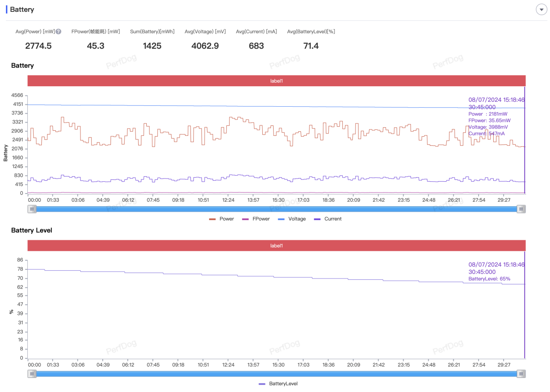This screenshot has width=550, height=392.
Task: Select the label1 bar above the Battery chart
Action: pyautogui.click(x=276, y=81)
